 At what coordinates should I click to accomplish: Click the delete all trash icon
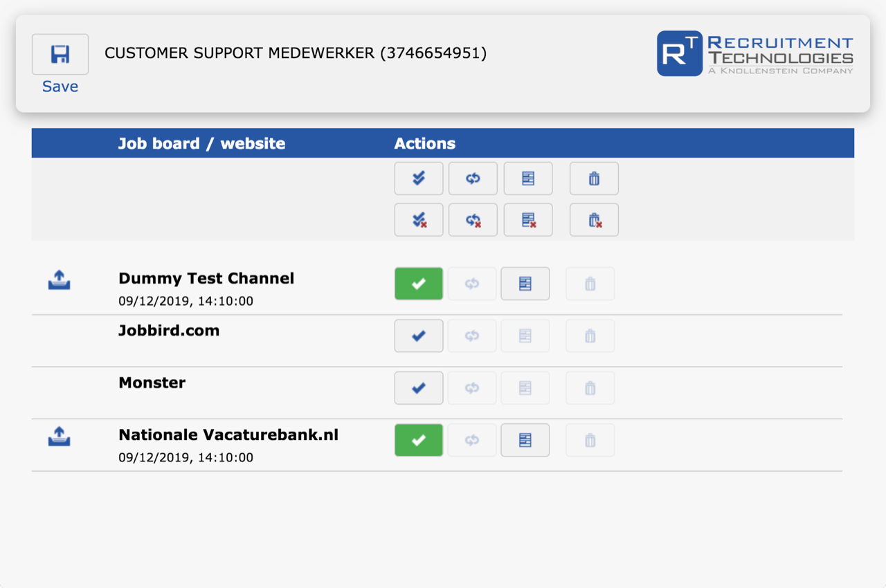pyautogui.click(x=594, y=178)
